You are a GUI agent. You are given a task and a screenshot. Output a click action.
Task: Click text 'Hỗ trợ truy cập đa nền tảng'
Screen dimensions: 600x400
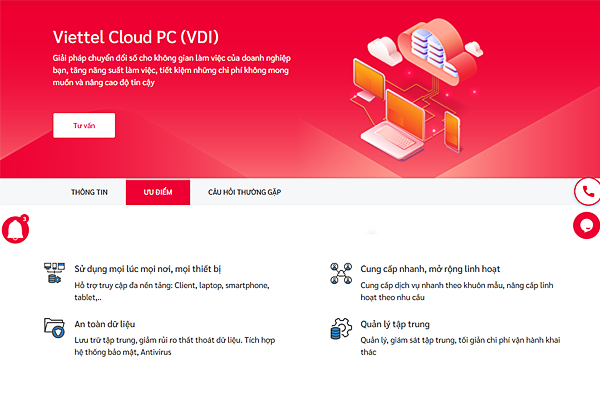(x=123, y=285)
